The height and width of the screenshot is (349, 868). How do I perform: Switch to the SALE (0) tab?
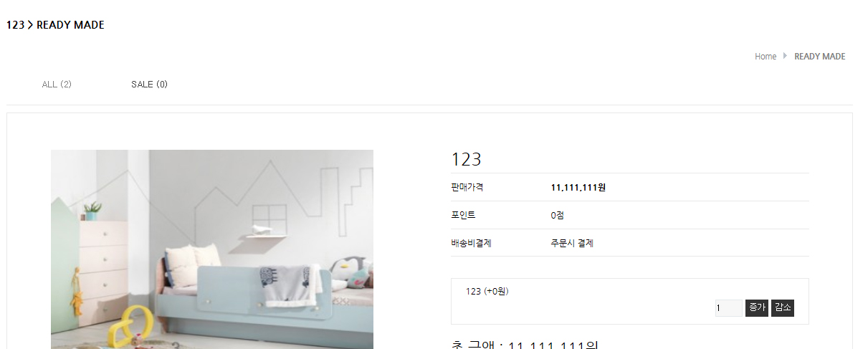tap(149, 85)
